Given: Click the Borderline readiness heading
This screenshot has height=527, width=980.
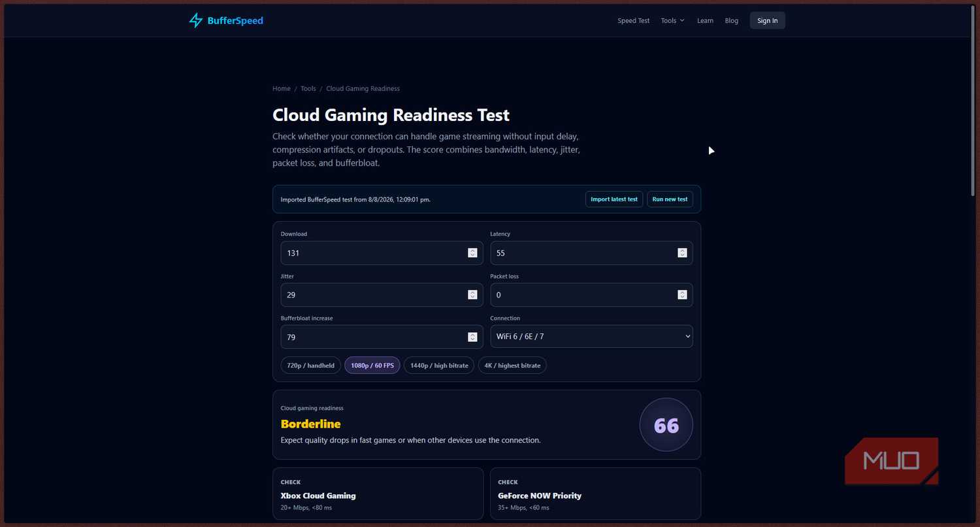Looking at the screenshot, I should point(311,424).
